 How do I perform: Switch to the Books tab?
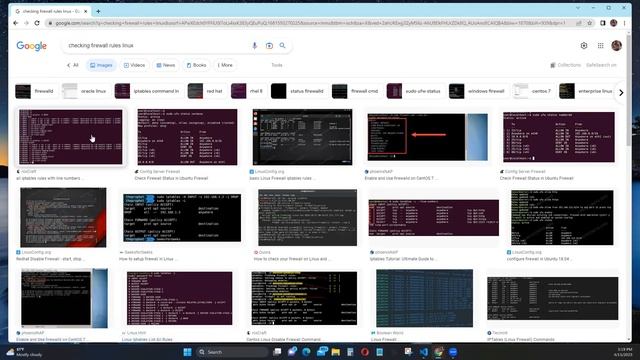196,65
